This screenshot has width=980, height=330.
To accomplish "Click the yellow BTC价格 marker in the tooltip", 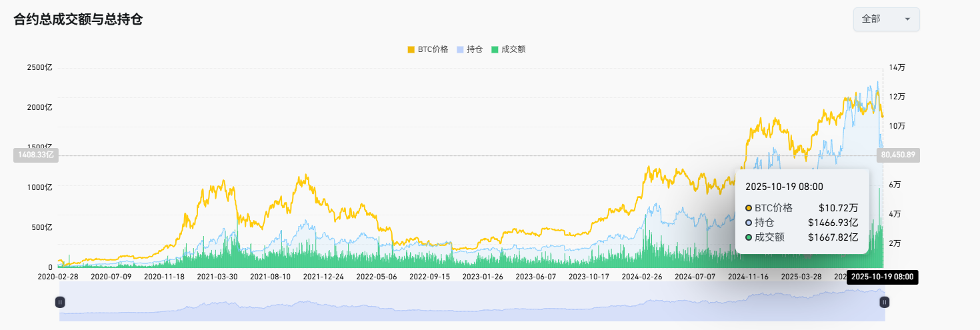I will pyautogui.click(x=749, y=208).
